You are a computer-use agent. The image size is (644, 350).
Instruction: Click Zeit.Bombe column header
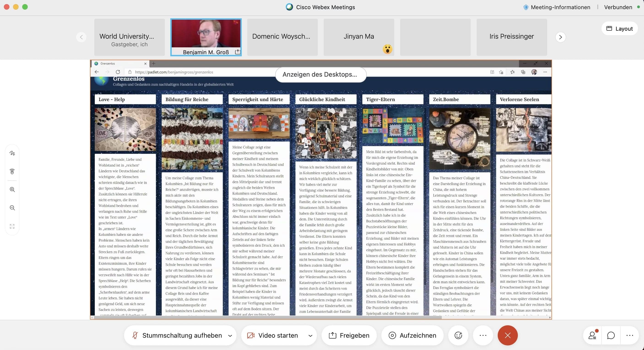click(x=459, y=99)
